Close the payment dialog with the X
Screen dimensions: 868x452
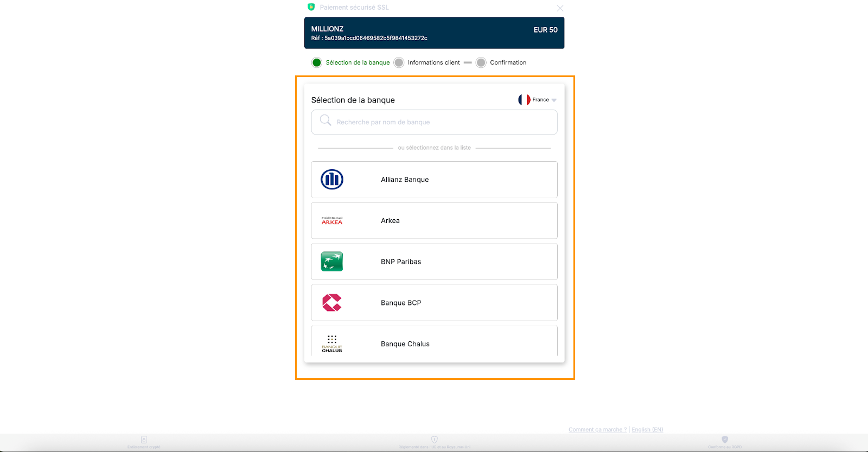tap(560, 8)
